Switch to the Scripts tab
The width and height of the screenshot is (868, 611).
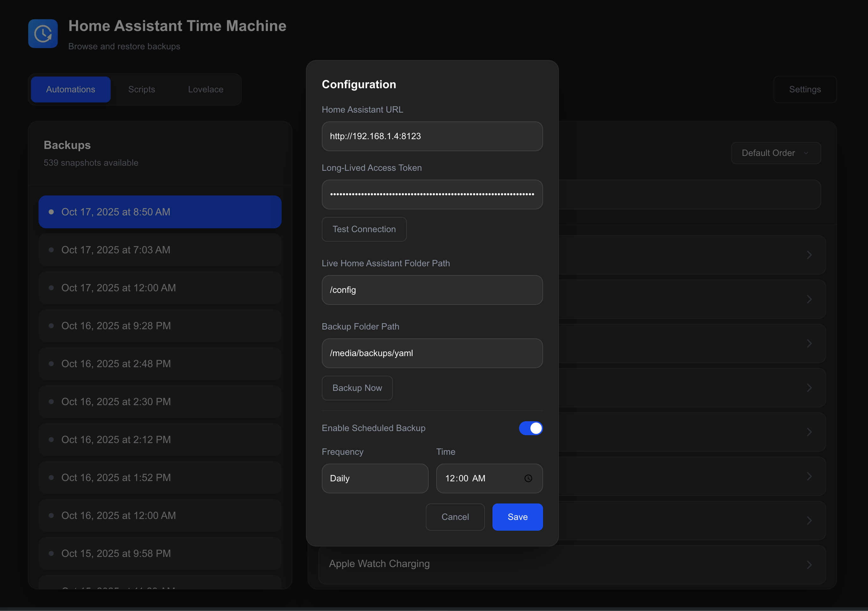(x=141, y=89)
